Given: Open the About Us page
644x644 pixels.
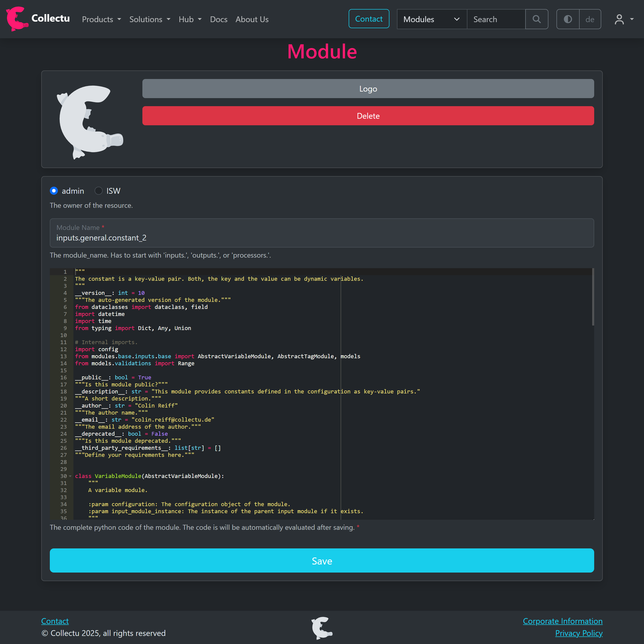Looking at the screenshot, I should [252, 19].
